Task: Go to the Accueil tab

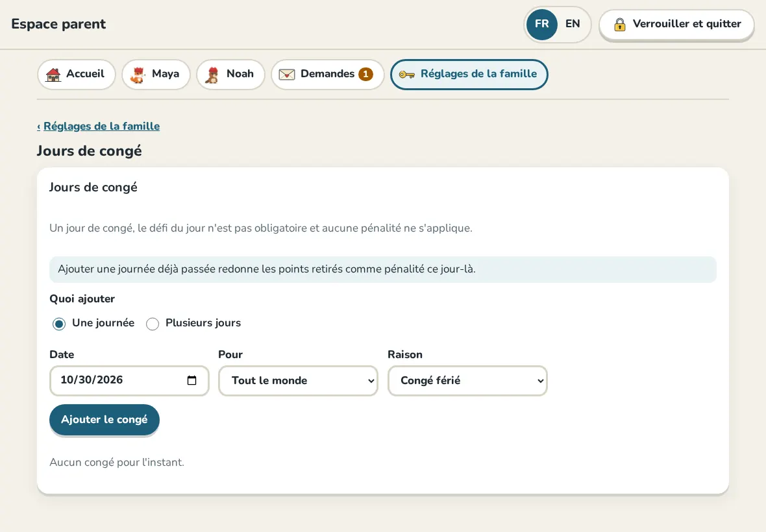Action: click(x=76, y=74)
